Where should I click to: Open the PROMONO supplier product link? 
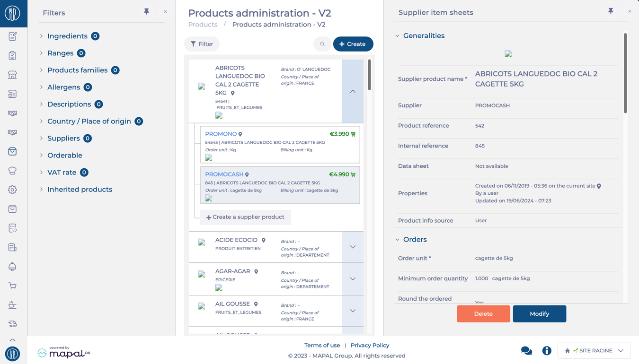coord(221,134)
